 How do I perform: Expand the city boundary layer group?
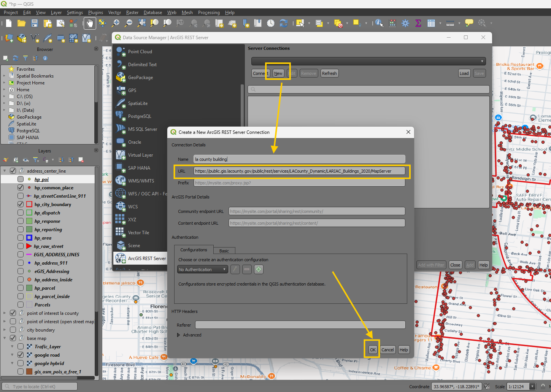click(x=5, y=330)
